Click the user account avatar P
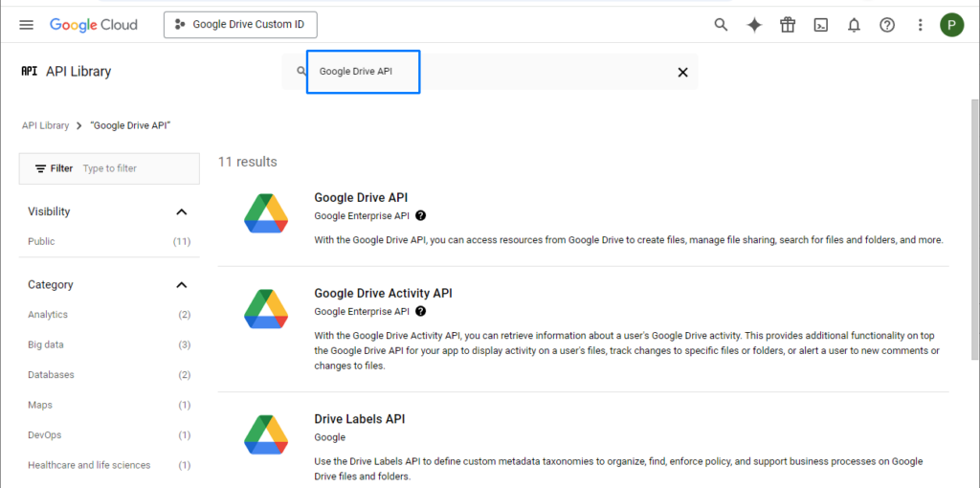The height and width of the screenshot is (488, 980). (951, 25)
